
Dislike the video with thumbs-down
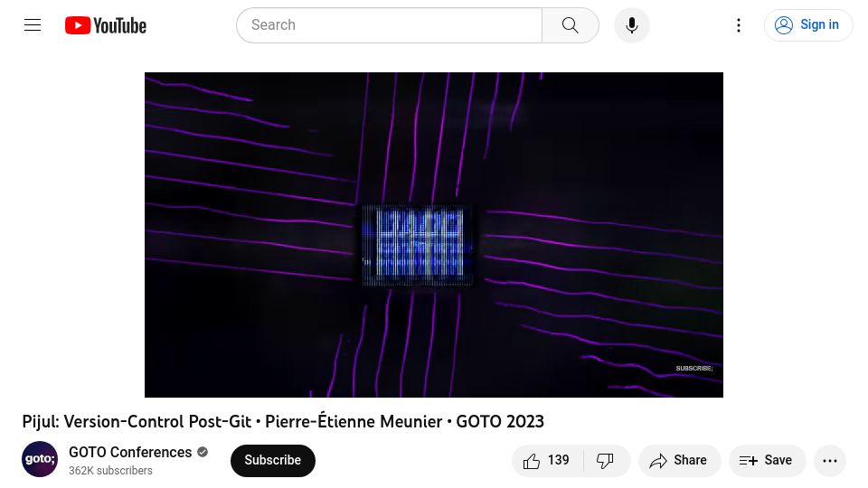(606, 460)
